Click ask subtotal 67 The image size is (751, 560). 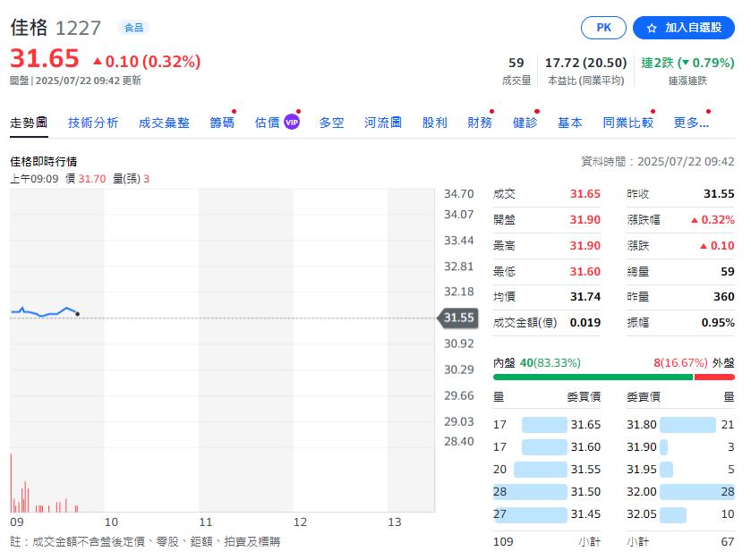(728, 542)
